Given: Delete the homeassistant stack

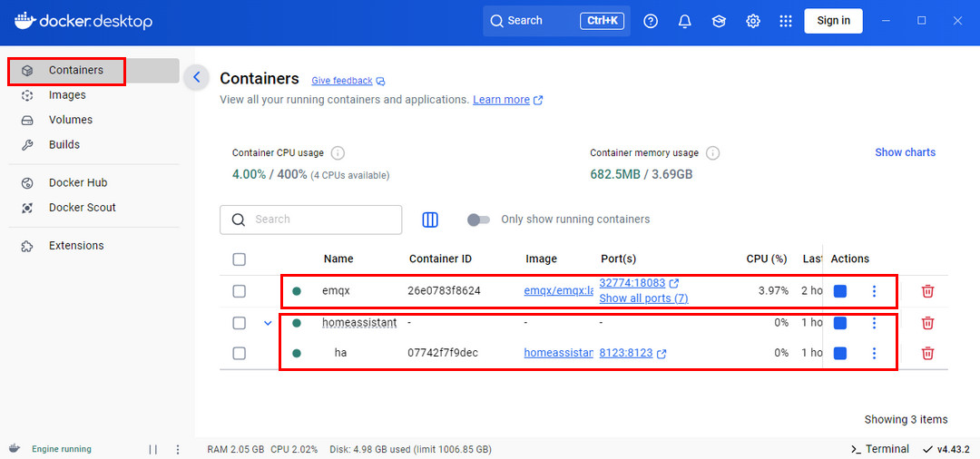Looking at the screenshot, I should point(928,323).
